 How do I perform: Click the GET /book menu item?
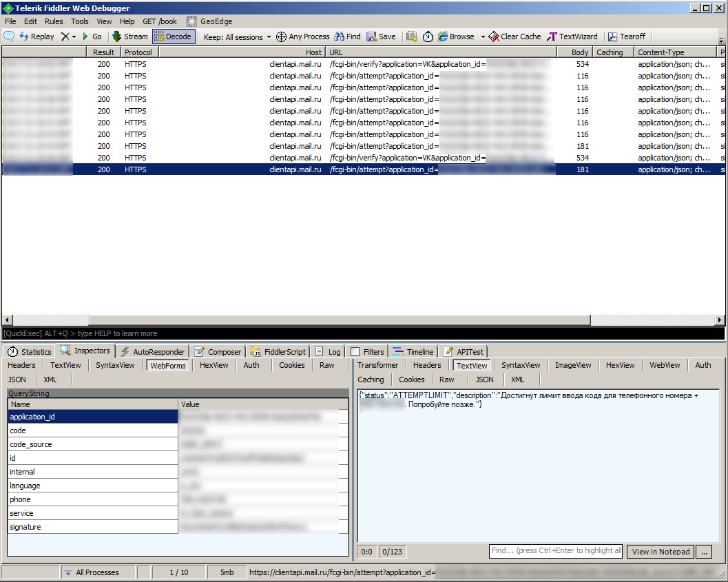coord(160,21)
